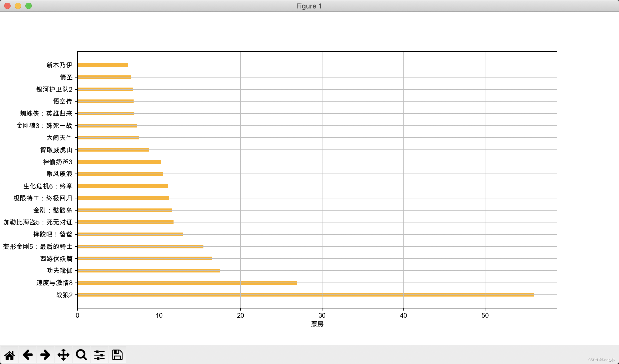Click the 功夫瑜伽 y-axis label
The image size is (619, 364).
[x=60, y=271]
